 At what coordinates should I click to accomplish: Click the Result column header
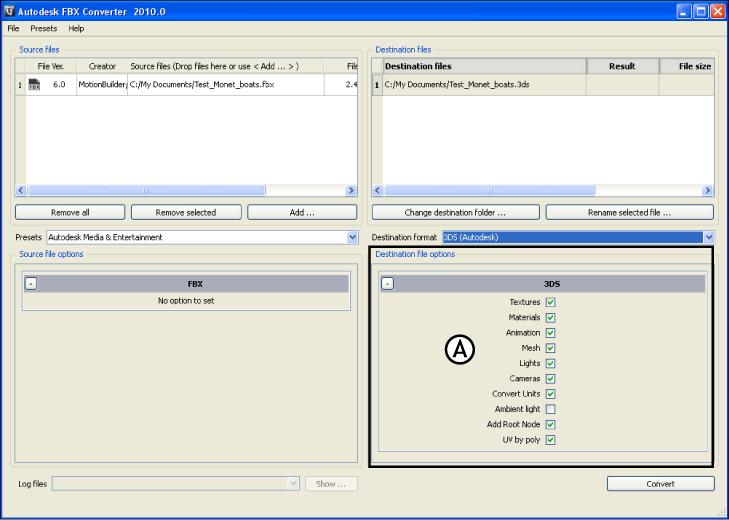pyautogui.click(x=623, y=66)
